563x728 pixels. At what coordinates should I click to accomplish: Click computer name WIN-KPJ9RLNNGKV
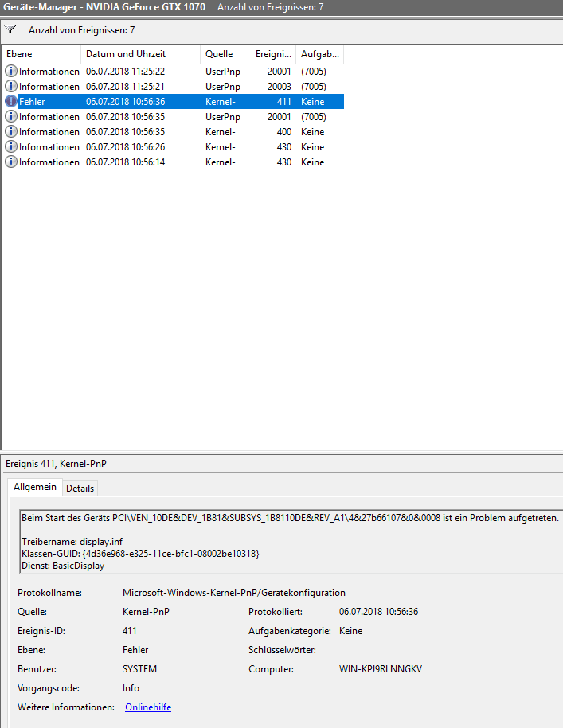click(x=381, y=669)
